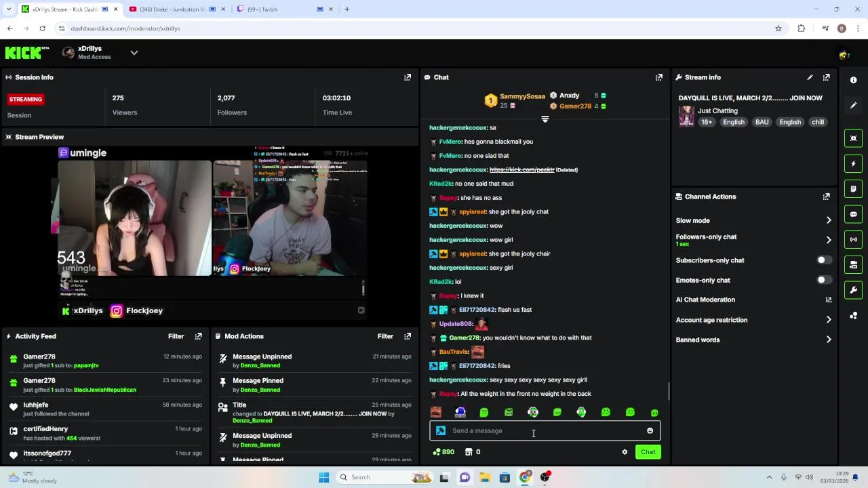Open the Mod Actions Filter

(x=385, y=336)
